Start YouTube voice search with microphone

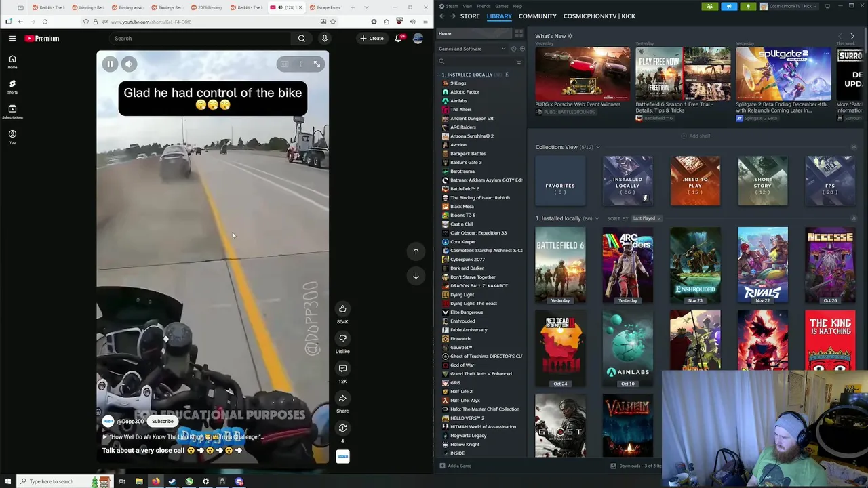[x=325, y=39]
